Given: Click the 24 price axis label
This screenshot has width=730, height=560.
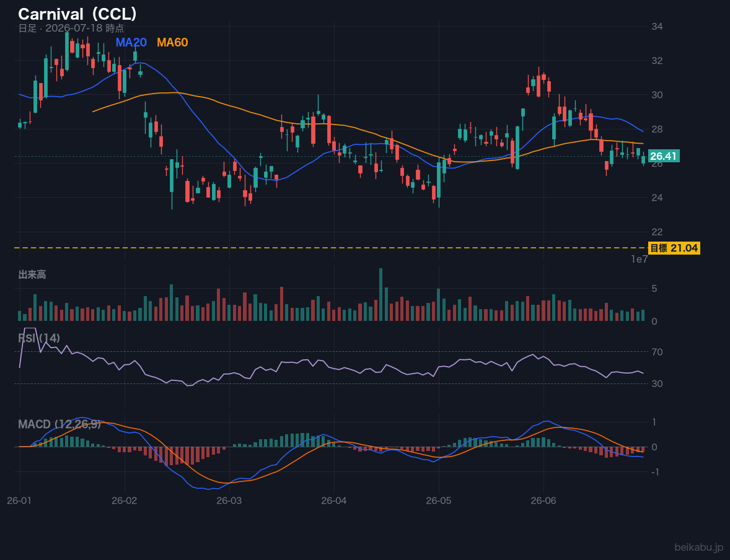Looking at the screenshot, I should click(657, 198).
